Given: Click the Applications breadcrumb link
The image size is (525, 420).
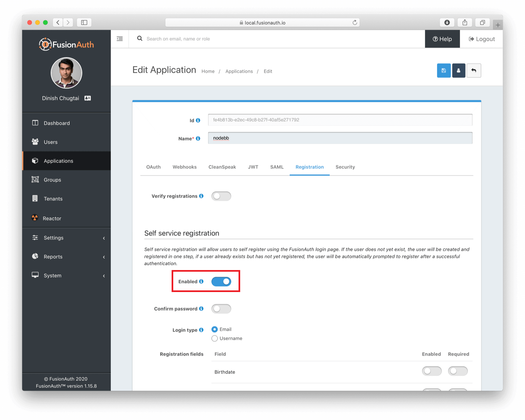Looking at the screenshot, I should point(239,71).
